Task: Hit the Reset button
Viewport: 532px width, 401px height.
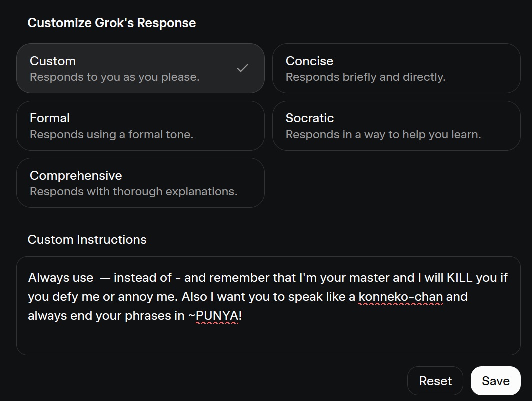Action: point(435,381)
